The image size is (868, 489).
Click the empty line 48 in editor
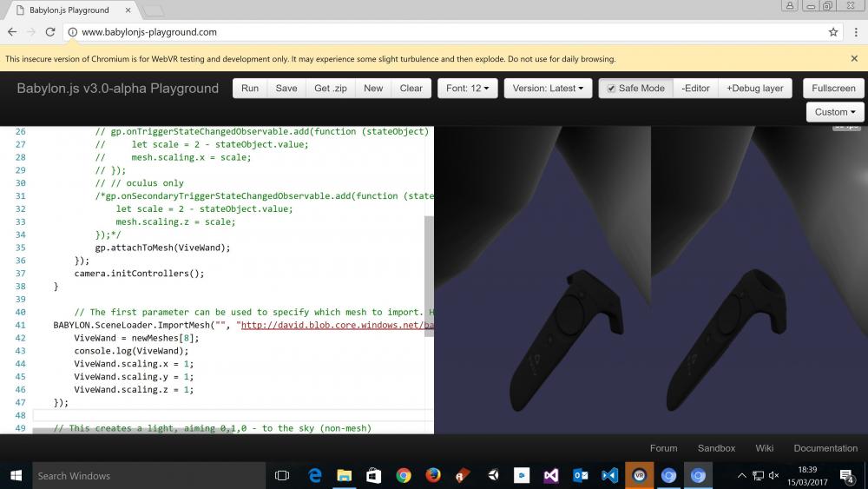click(x=233, y=415)
